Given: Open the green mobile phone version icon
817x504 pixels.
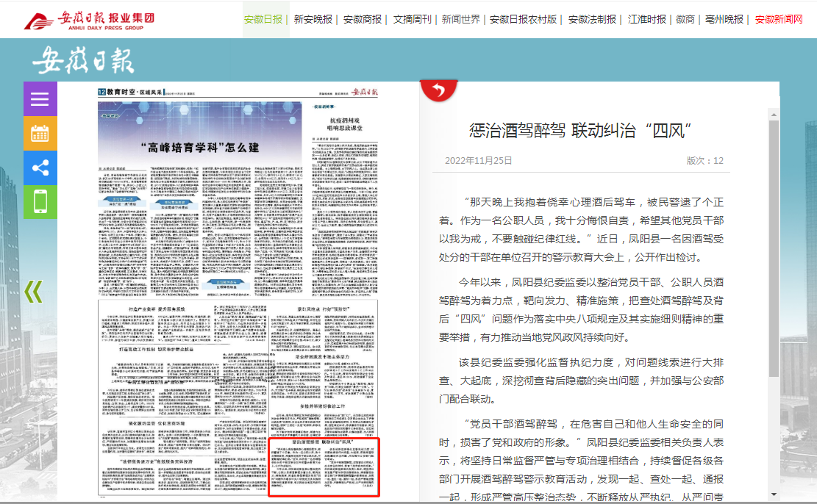Looking at the screenshot, I should tap(40, 202).
